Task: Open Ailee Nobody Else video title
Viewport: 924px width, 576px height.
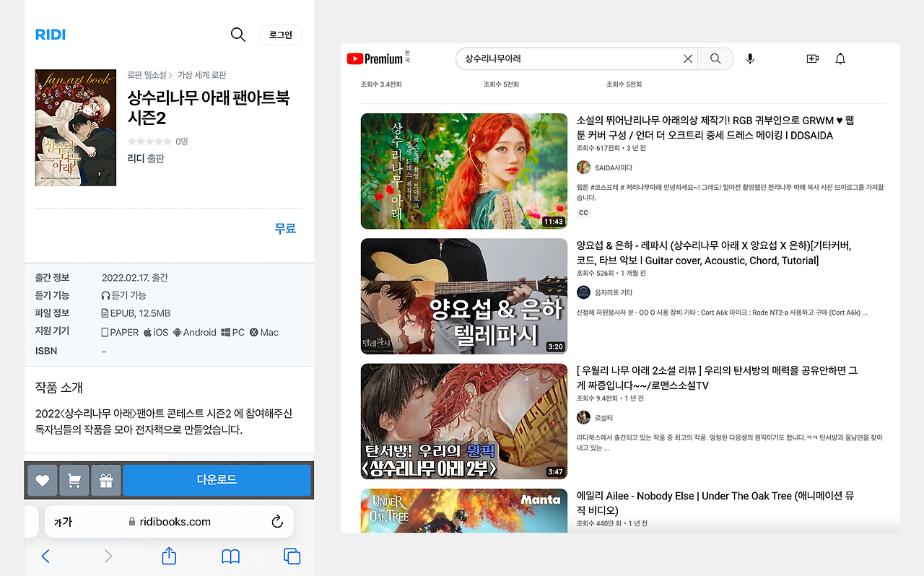Action: coord(715,502)
